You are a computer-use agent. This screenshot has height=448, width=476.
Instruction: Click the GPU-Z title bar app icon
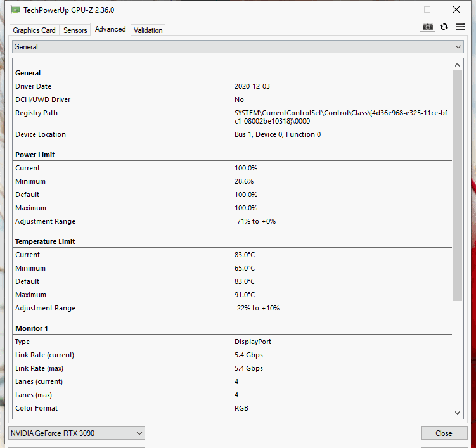click(15, 10)
